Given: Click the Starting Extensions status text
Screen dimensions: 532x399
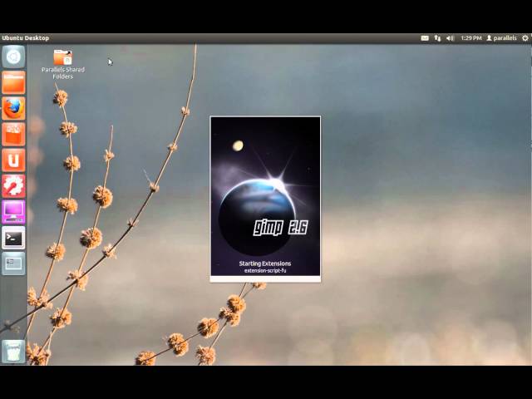Looking at the screenshot, I should click(x=265, y=264).
